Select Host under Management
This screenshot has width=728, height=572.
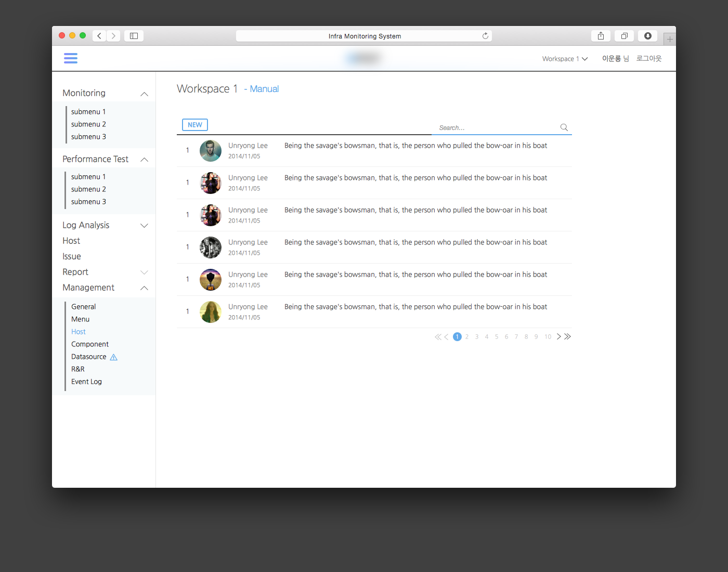[x=79, y=332]
